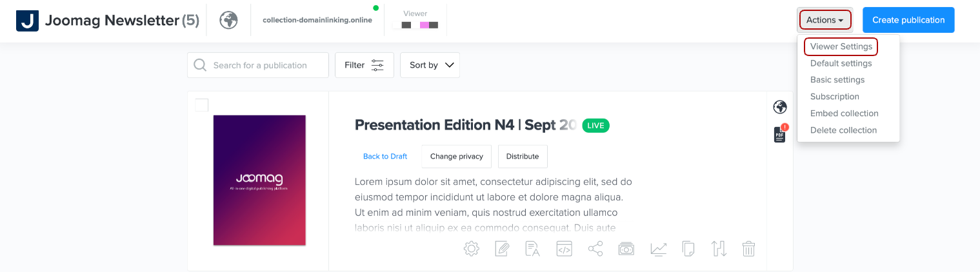Click the duplicate publication icon
Viewport: 980px width, 272px height.
coord(688,249)
